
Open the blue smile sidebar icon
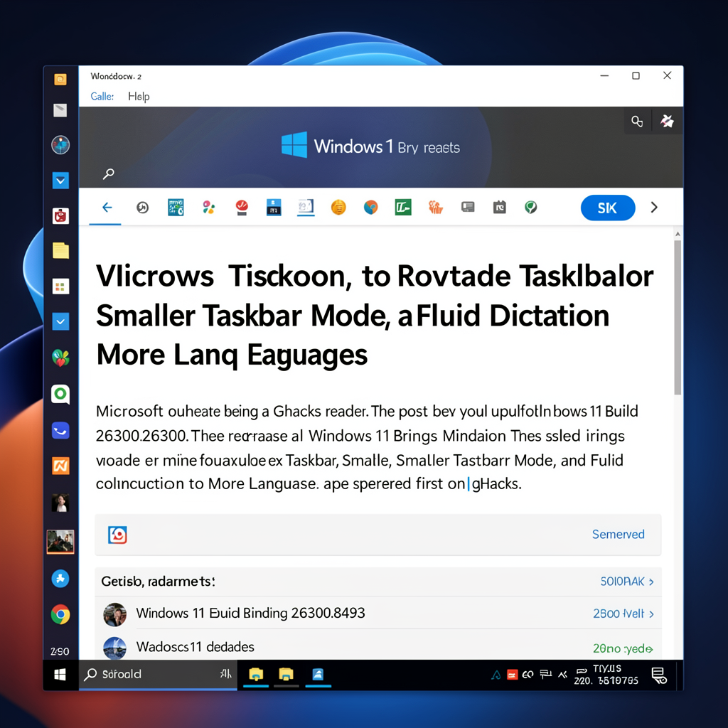[x=60, y=430]
